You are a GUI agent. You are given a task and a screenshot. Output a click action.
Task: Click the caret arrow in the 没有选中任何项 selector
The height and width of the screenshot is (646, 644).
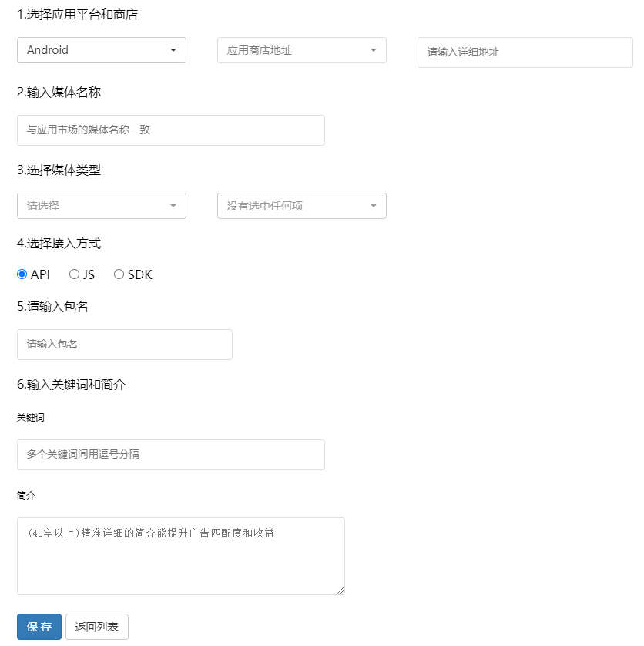pos(374,206)
